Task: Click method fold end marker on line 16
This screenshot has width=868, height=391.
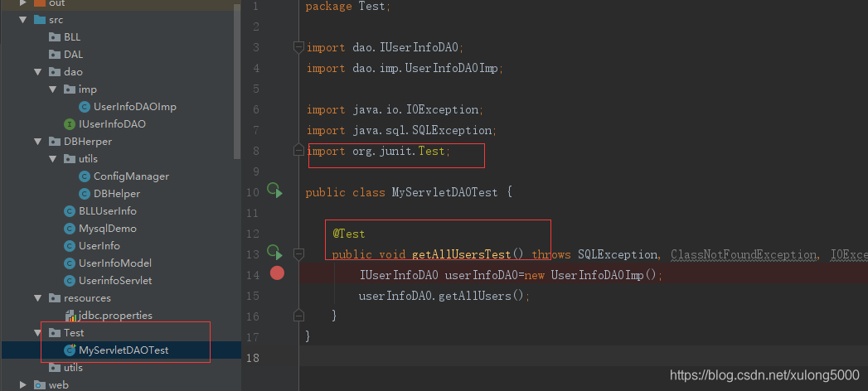Action: tap(298, 316)
